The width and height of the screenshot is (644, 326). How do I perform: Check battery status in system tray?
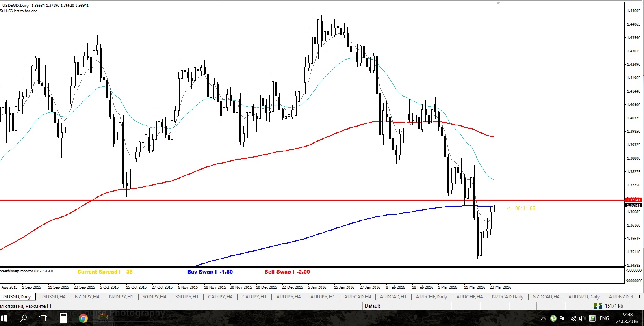click(x=563, y=318)
